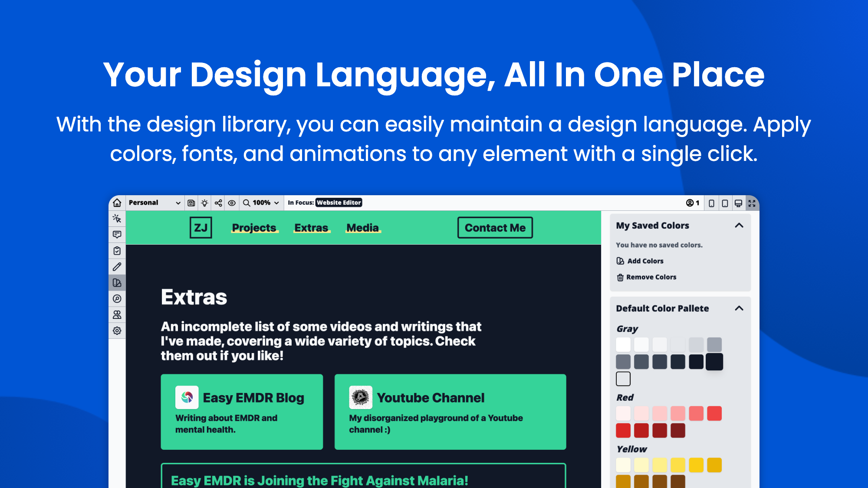This screenshot has width=868, height=488.
Task: Open the 100% zoom level dropdown
Action: pos(261,203)
